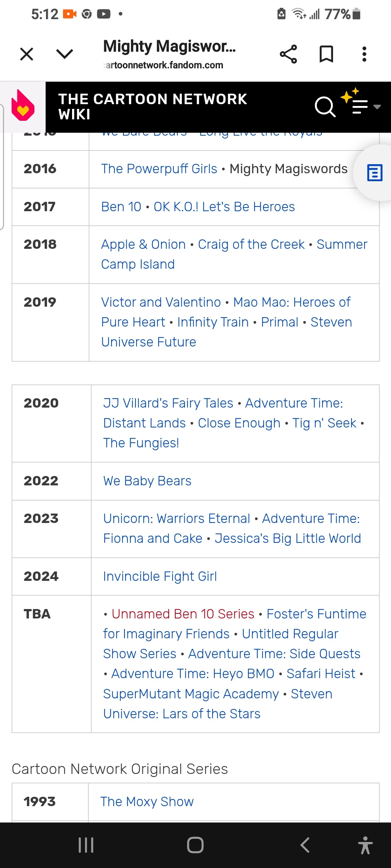Open OK K.O.! Let's Be Heroes link
391x868 pixels.
point(224,207)
